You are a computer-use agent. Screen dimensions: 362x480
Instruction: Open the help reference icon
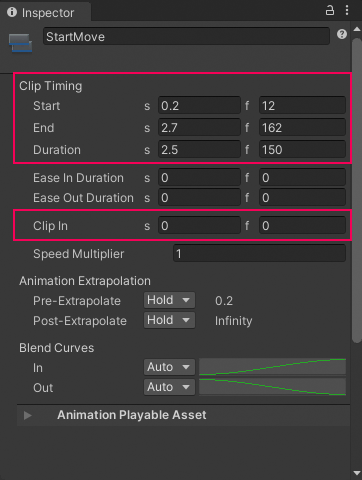[x=342, y=34]
